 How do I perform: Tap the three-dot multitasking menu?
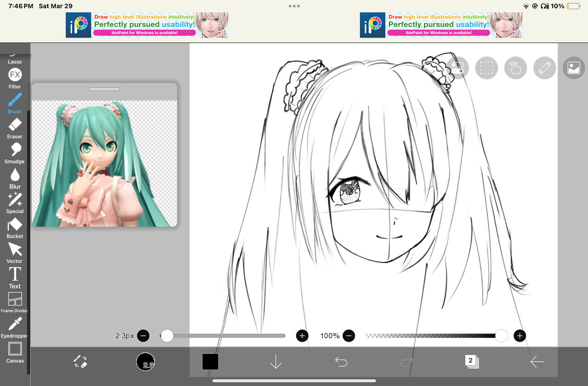pyautogui.click(x=294, y=6)
